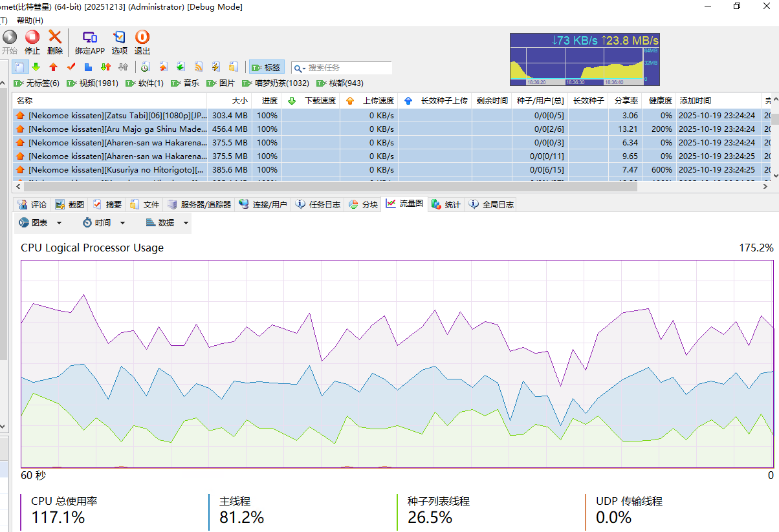The height and width of the screenshot is (532, 779).
Task: Open the 帮助(H) menu
Action: click(30, 21)
